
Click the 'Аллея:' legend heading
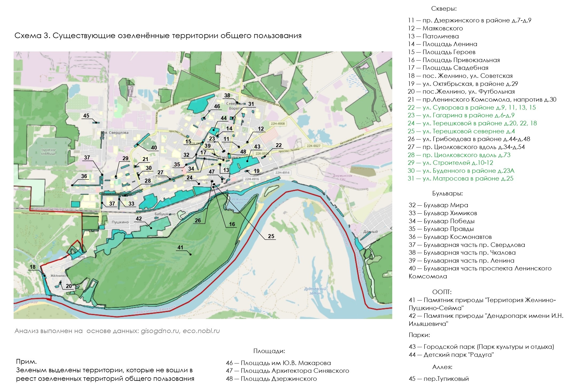[x=442, y=367]
